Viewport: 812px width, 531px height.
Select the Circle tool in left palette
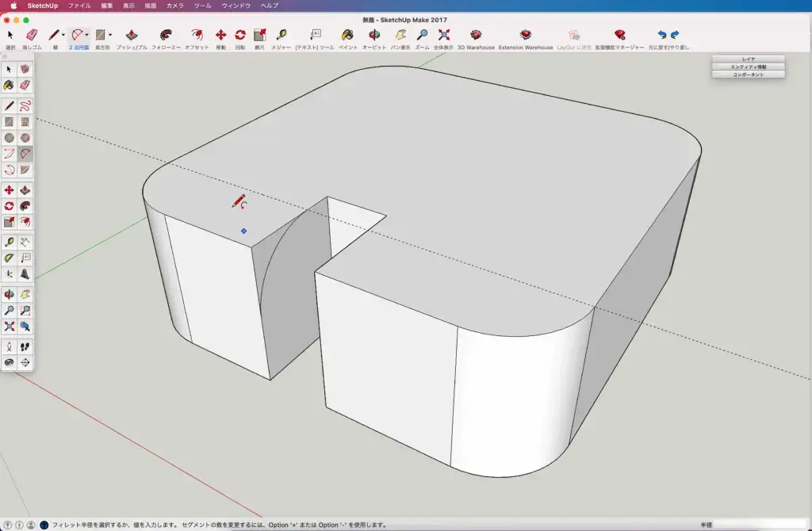point(9,138)
